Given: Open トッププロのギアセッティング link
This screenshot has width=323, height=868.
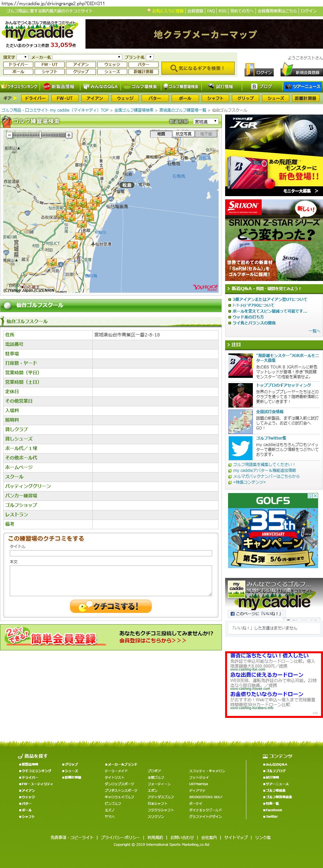Looking at the screenshot, I should (283, 385).
